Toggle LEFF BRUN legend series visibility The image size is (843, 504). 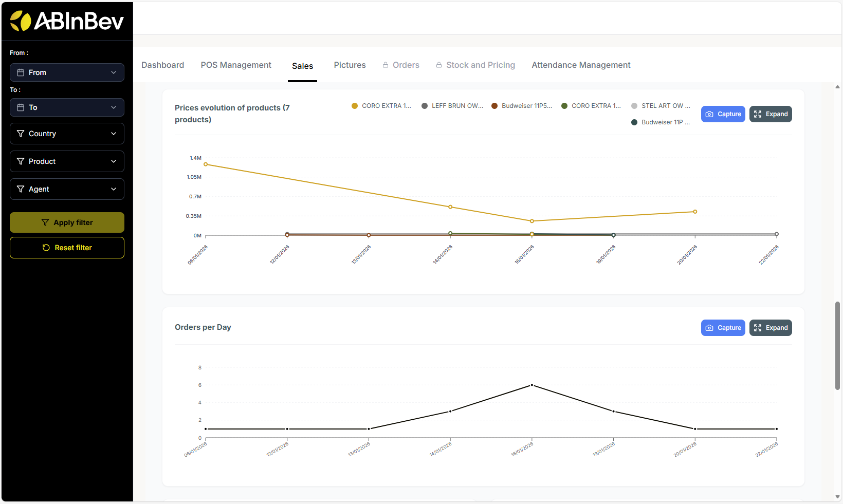(x=452, y=106)
